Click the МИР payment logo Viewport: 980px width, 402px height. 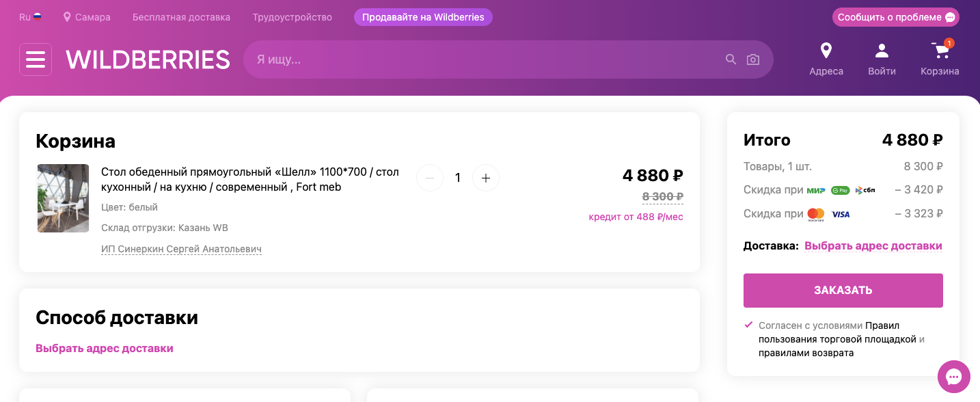[816, 190]
